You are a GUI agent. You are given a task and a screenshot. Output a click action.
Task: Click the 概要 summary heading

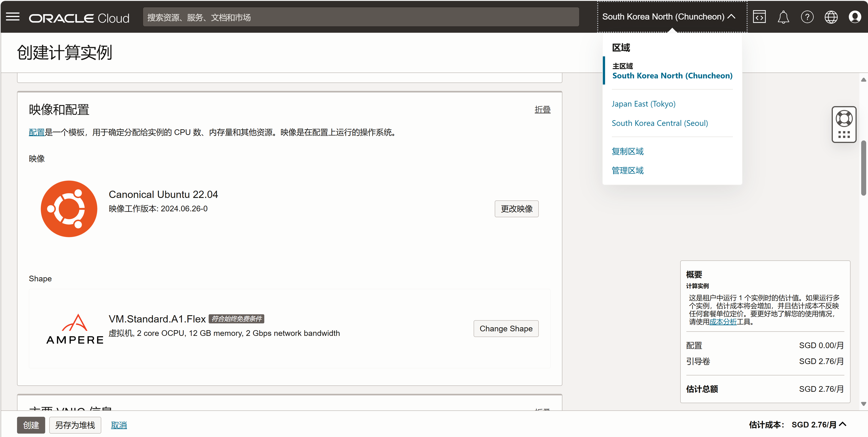[694, 274]
